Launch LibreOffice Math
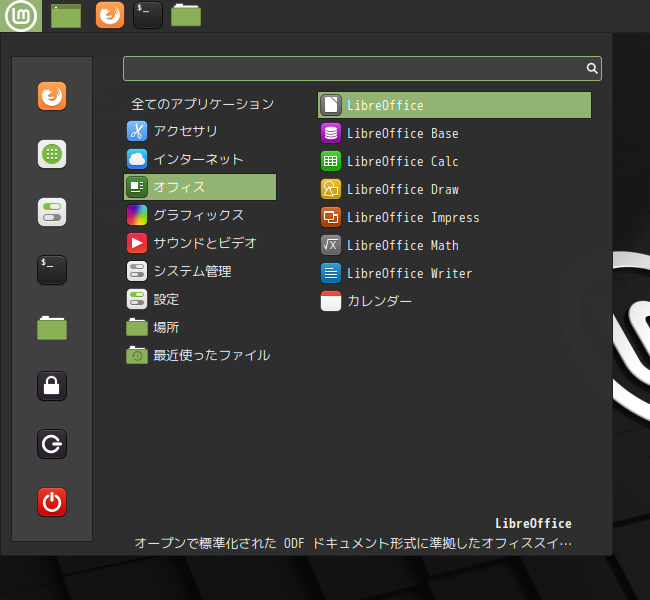650x600 pixels. [x=454, y=245]
